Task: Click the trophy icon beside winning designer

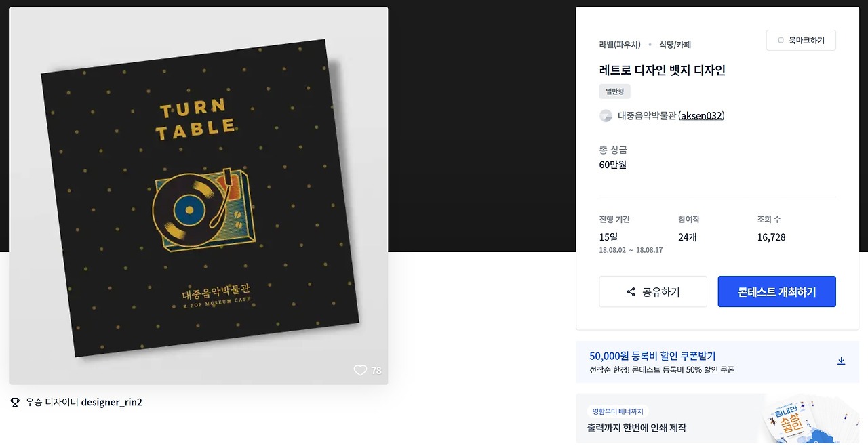Action: click(x=15, y=402)
